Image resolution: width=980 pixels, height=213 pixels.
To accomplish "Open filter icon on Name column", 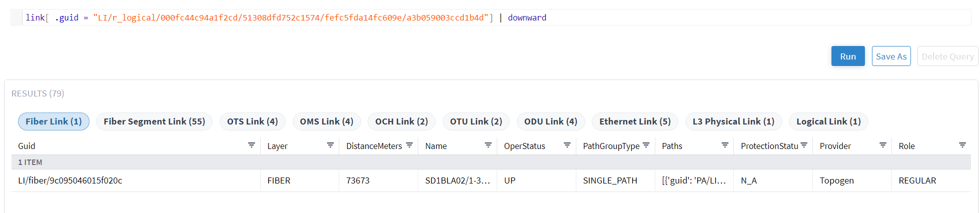I will (x=488, y=145).
